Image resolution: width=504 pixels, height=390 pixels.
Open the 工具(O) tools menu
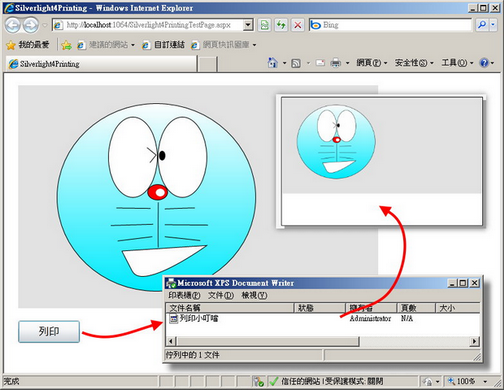pos(457,63)
